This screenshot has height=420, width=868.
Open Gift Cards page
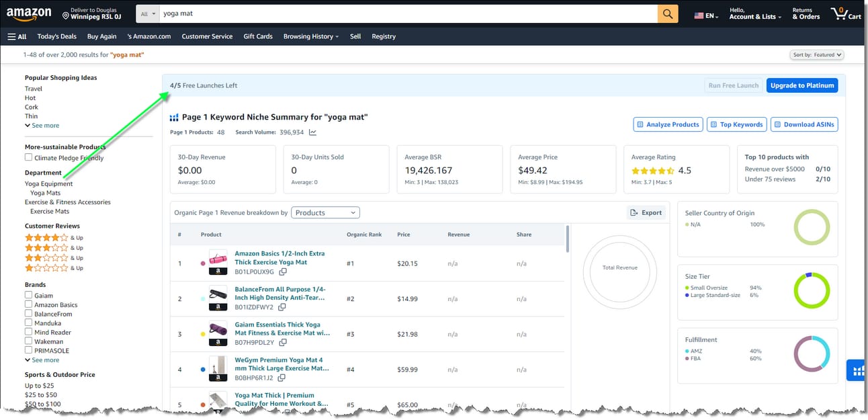click(258, 36)
